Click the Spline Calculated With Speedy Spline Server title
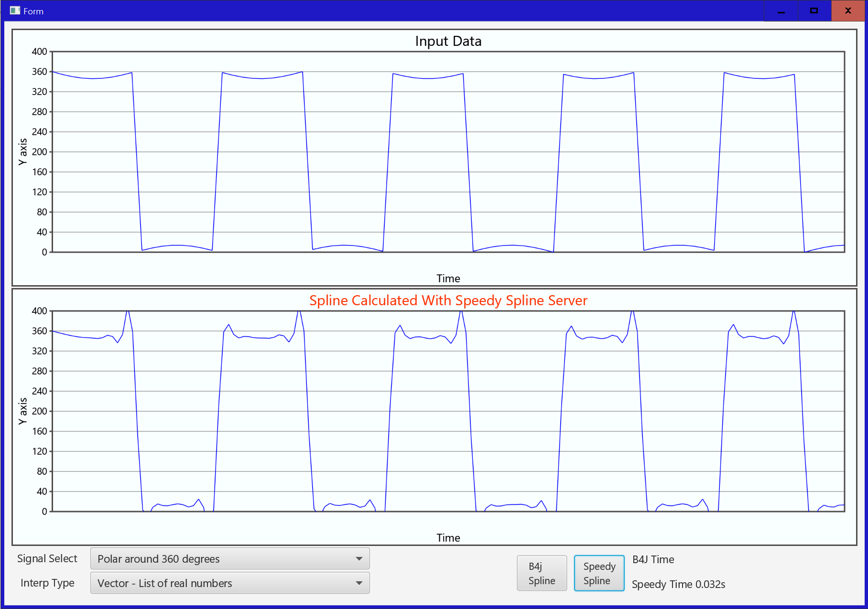The image size is (868, 609). pyautogui.click(x=448, y=300)
